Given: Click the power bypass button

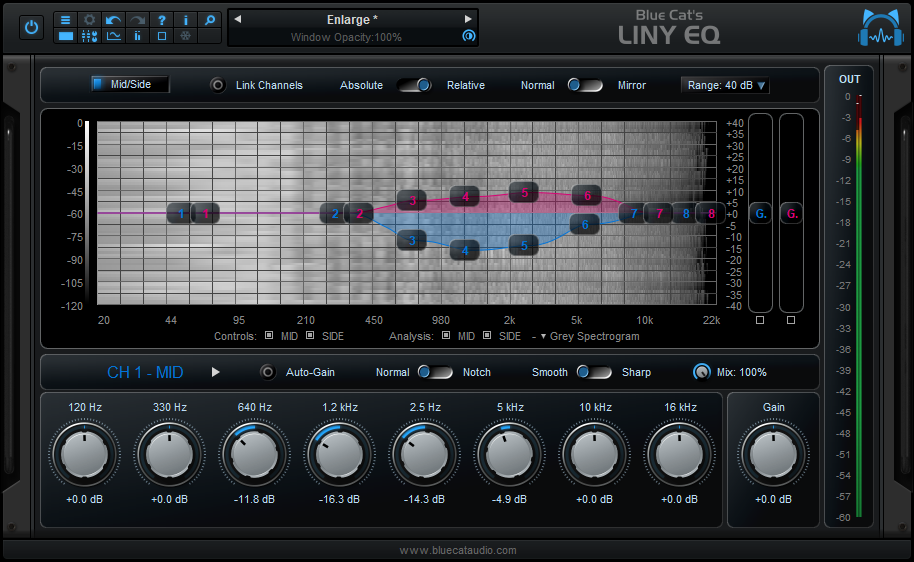Looking at the screenshot, I should coord(31,28).
